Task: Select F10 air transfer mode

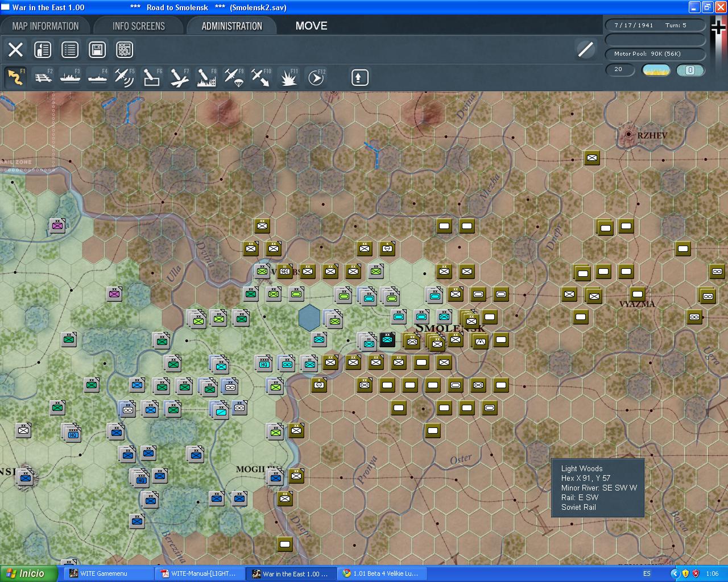Action: pos(261,77)
